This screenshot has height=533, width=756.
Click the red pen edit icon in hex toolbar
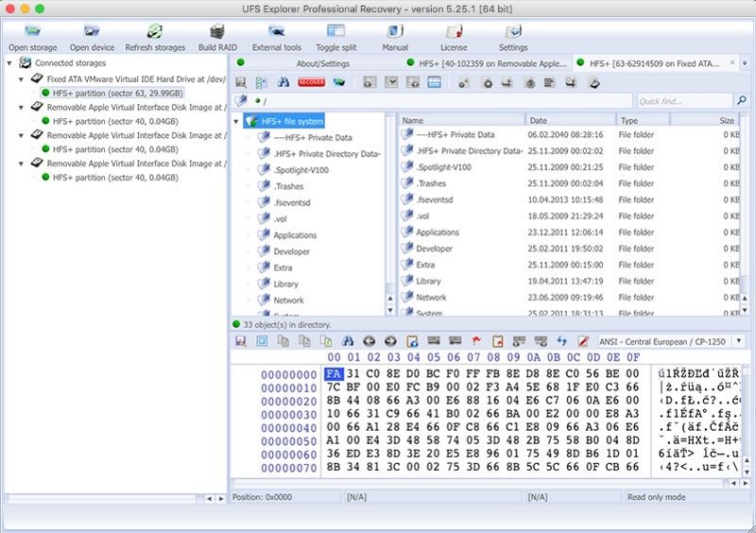pos(583,341)
